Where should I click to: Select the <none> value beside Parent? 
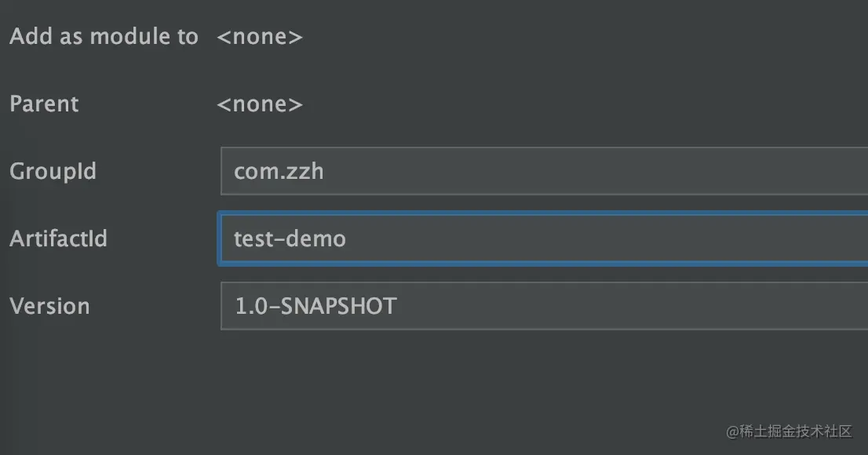260,104
